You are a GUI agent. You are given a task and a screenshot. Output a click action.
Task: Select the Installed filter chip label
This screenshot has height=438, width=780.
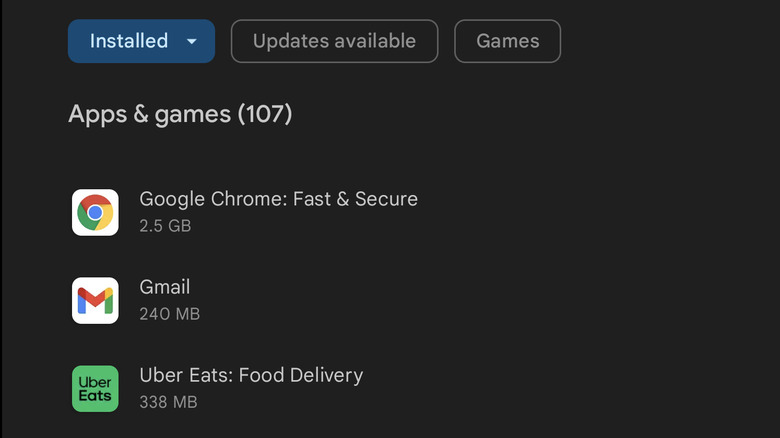129,41
